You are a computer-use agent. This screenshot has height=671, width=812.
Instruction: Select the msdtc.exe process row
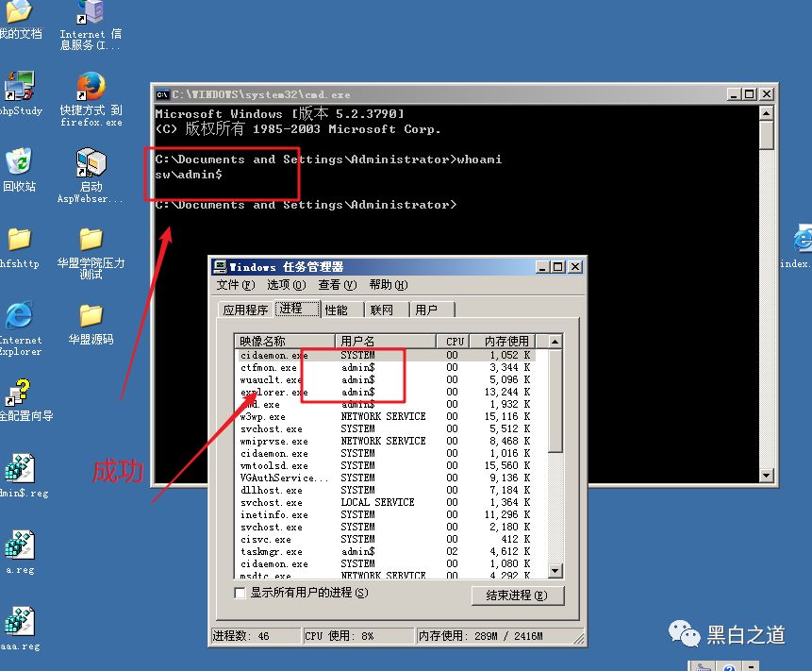(x=386, y=575)
